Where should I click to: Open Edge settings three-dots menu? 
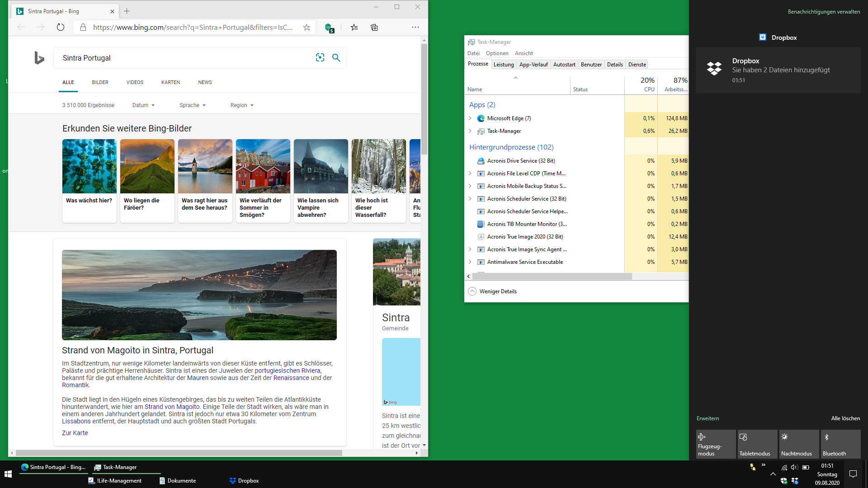(415, 27)
